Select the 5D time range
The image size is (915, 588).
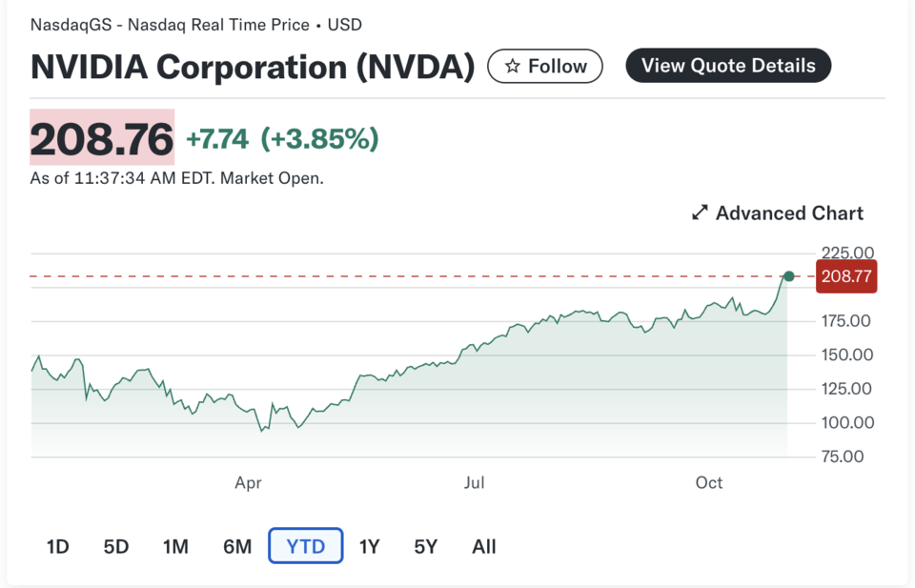click(116, 547)
